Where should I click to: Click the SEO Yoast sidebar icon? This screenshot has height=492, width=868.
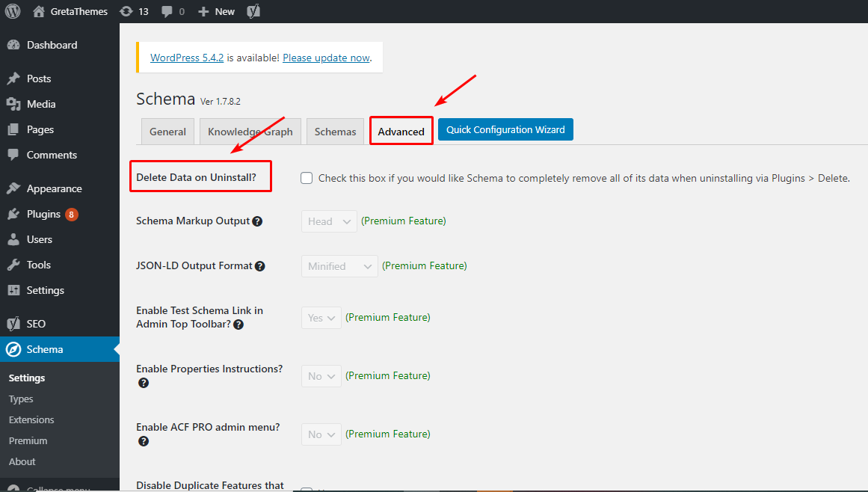pyautogui.click(x=13, y=324)
